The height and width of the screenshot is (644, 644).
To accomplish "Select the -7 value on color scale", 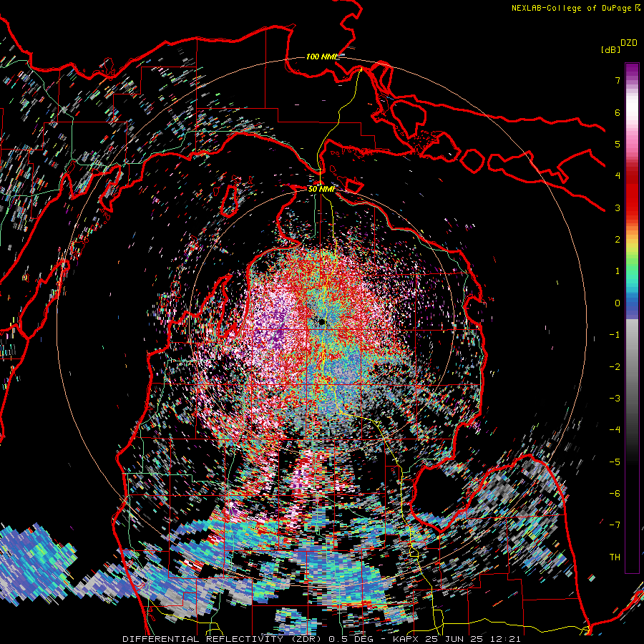I will [615, 525].
